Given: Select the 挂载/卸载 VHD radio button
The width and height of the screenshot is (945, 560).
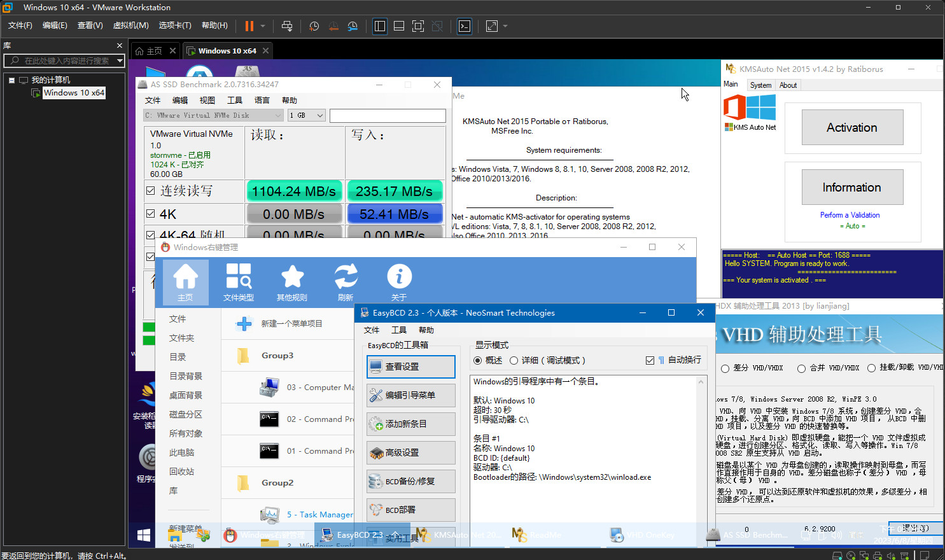Looking at the screenshot, I should [871, 368].
